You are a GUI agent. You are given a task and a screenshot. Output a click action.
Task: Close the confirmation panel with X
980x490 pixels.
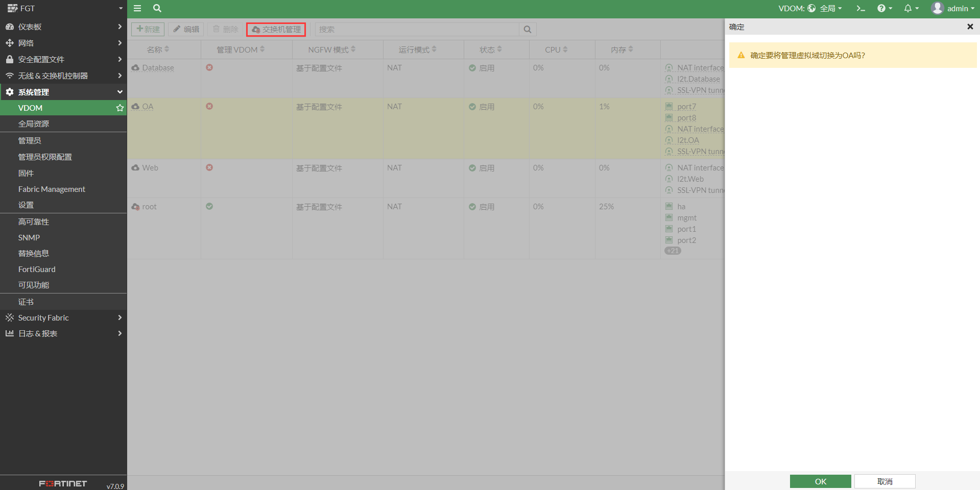(x=970, y=27)
